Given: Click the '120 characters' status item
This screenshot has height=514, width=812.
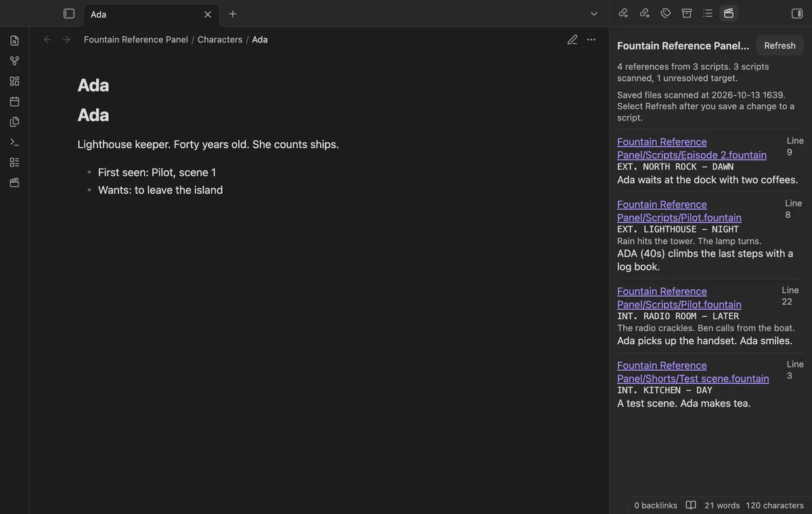Looking at the screenshot, I should pyautogui.click(x=775, y=505).
